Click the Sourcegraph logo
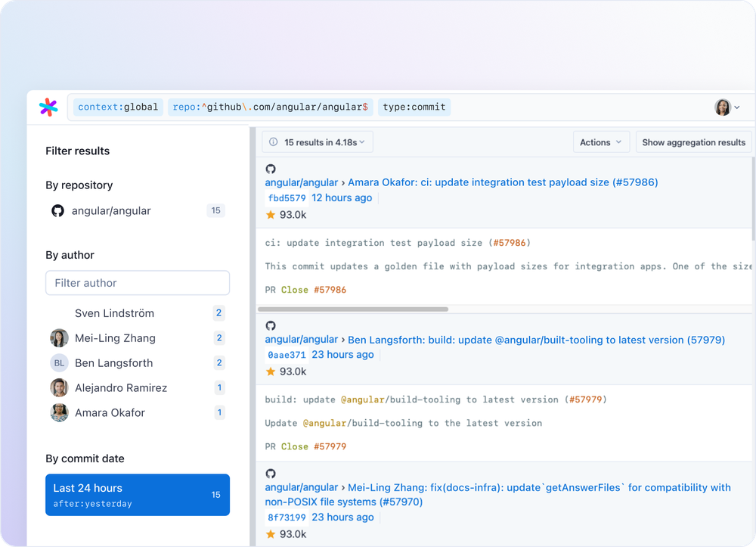756x547 pixels. pos(47,107)
